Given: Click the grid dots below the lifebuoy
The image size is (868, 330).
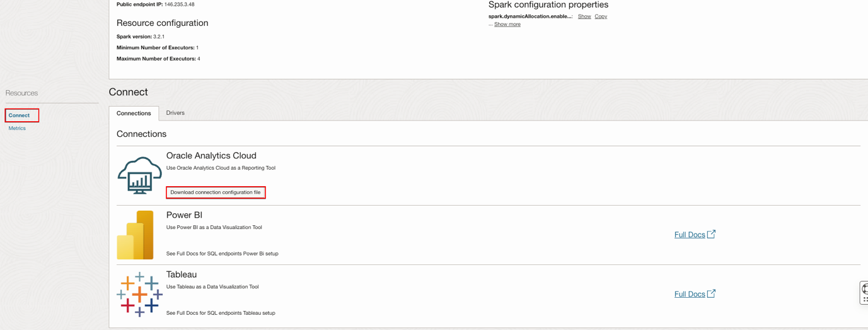Looking at the screenshot, I should 865,300.
